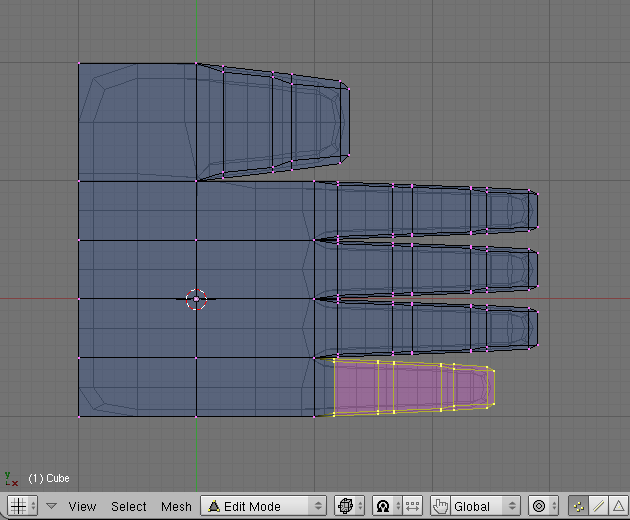The height and width of the screenshot is (520, 630).
Task: Enable face select mode
Action: (x=619, y=506)
